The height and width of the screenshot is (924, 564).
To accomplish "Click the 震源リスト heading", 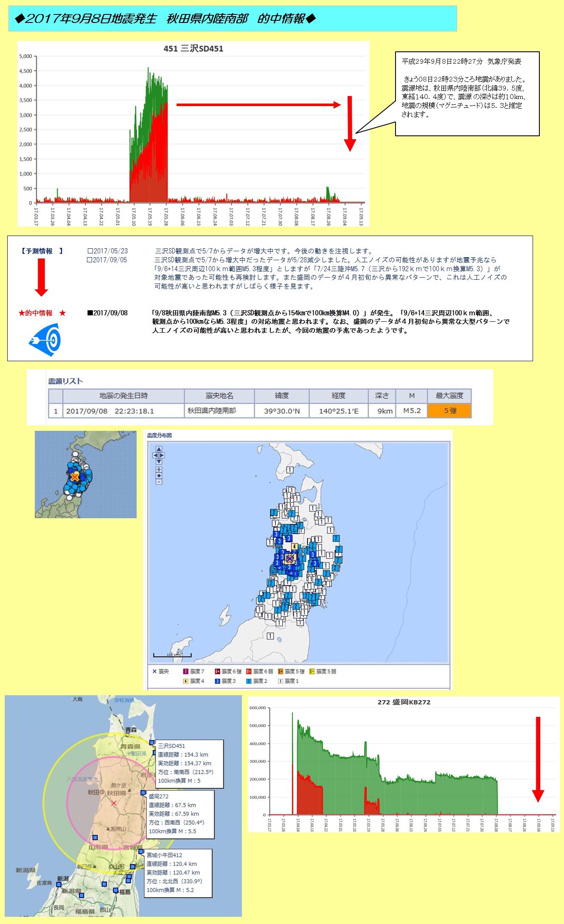I will coord(65,381).
